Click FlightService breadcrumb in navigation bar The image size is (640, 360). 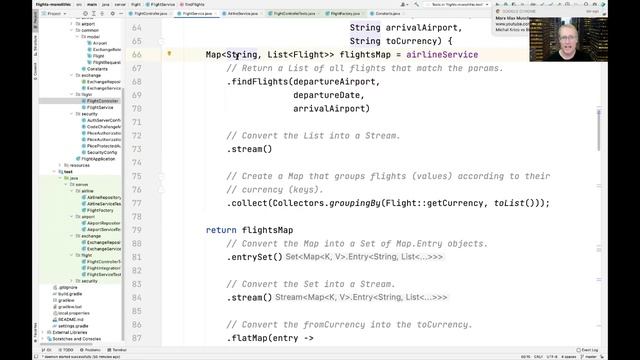[160, 4]
